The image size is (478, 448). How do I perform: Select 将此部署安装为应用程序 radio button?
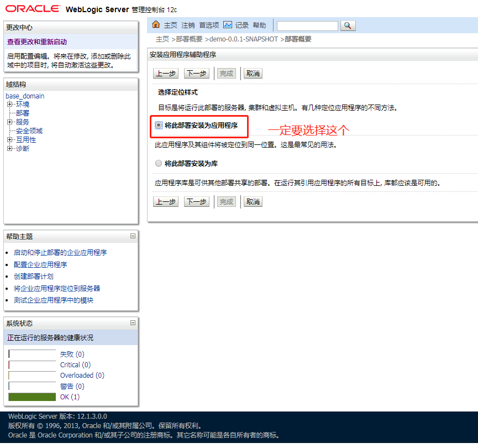[x=159, y=125]
